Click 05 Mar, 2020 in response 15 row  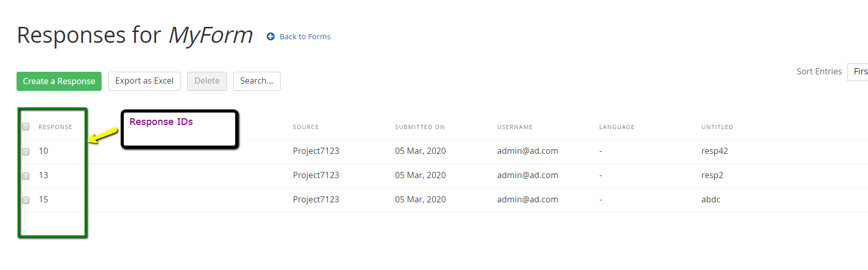(420, 199)
